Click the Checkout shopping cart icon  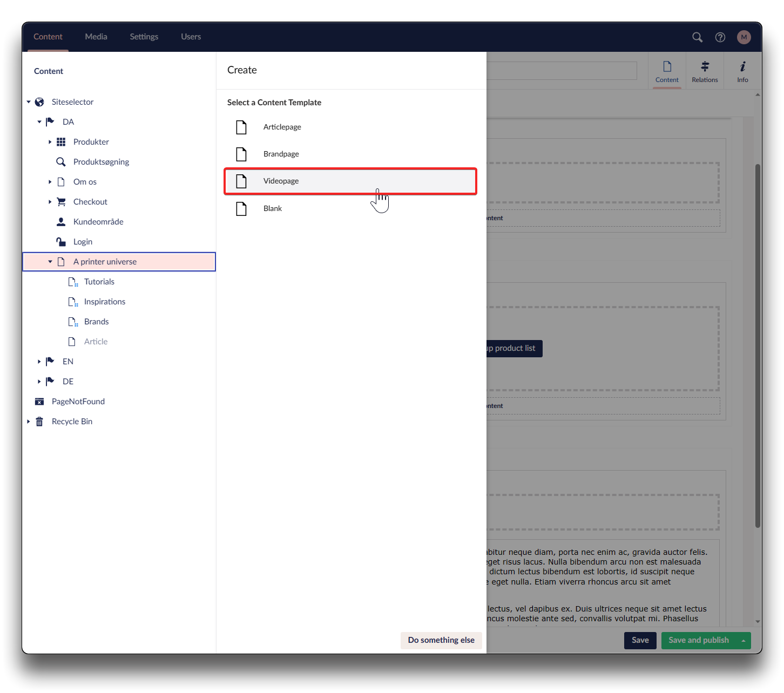[61, 202]
